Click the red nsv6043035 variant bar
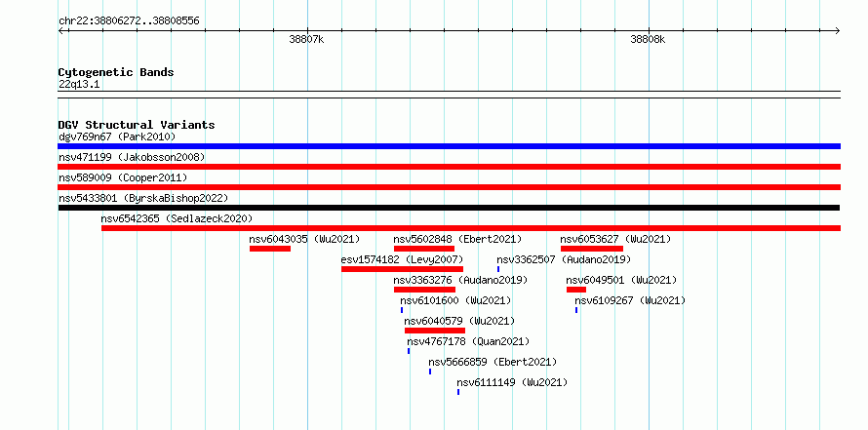 pos(270,249)
